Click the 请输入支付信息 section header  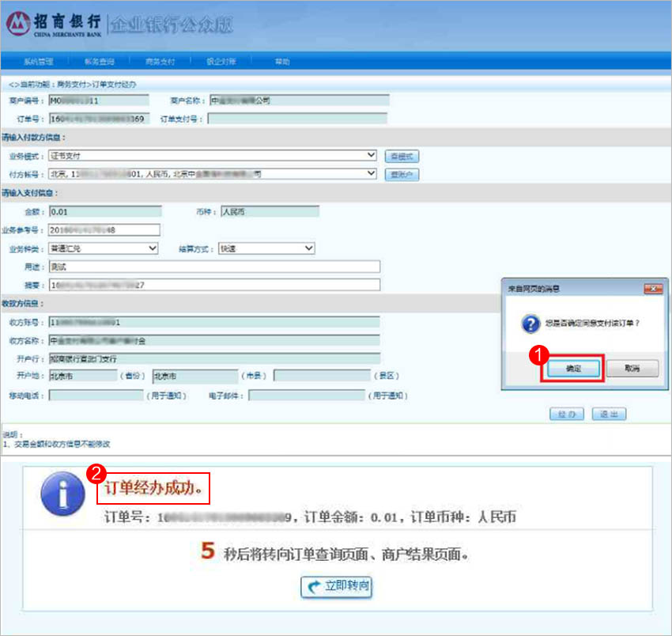coord(30,193)
